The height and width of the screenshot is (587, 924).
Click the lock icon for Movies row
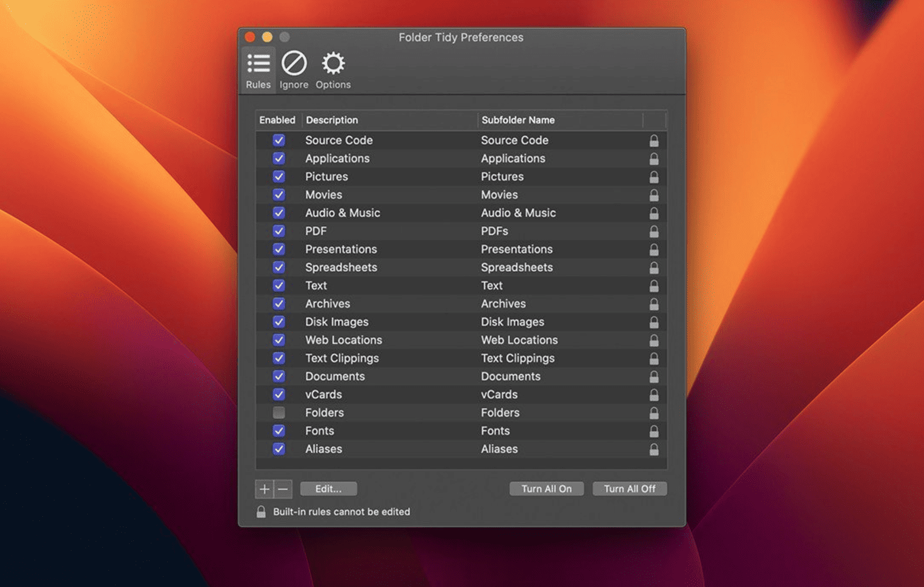click(x=654, y=195)
